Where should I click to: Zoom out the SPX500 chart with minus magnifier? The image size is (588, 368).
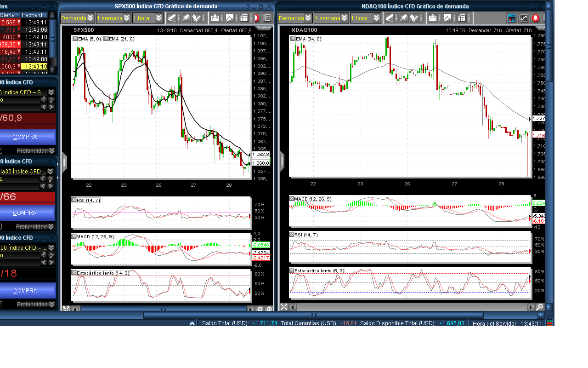(x=260, y=309)
